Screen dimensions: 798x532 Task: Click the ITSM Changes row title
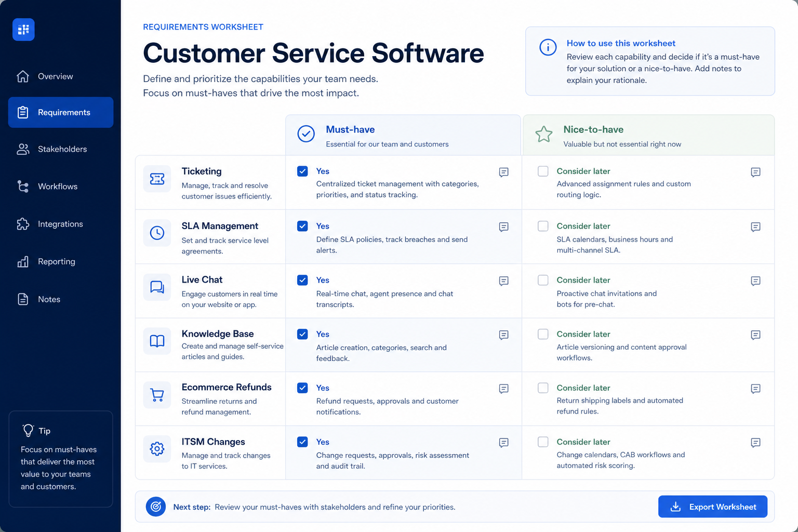pyautogui.click(x=213, y=442)
